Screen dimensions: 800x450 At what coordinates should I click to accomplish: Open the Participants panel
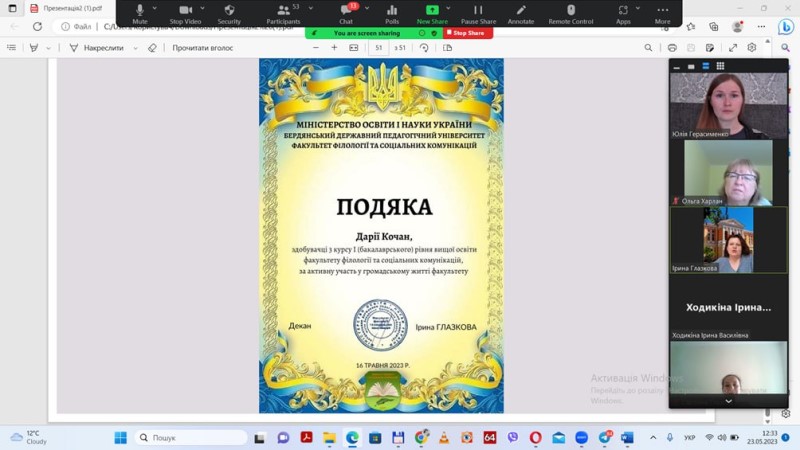pos(283,14)
